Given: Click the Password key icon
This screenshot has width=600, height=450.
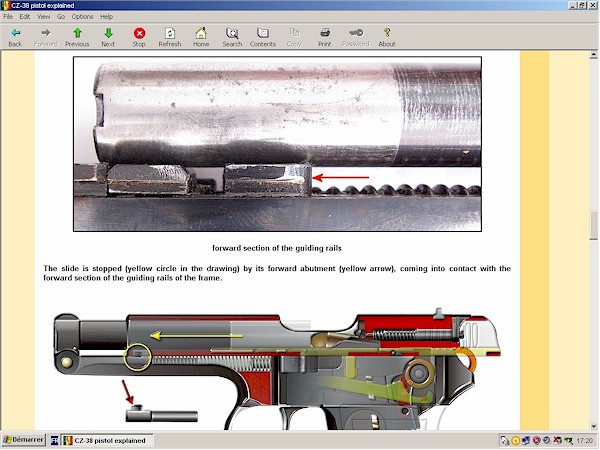Looking at the screenshot, I should (356, 37).
